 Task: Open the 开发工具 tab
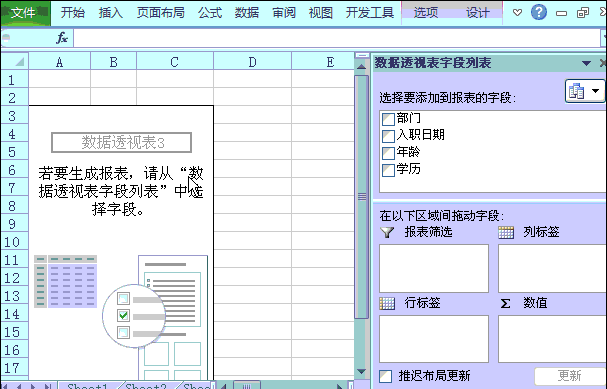point(370,13)
